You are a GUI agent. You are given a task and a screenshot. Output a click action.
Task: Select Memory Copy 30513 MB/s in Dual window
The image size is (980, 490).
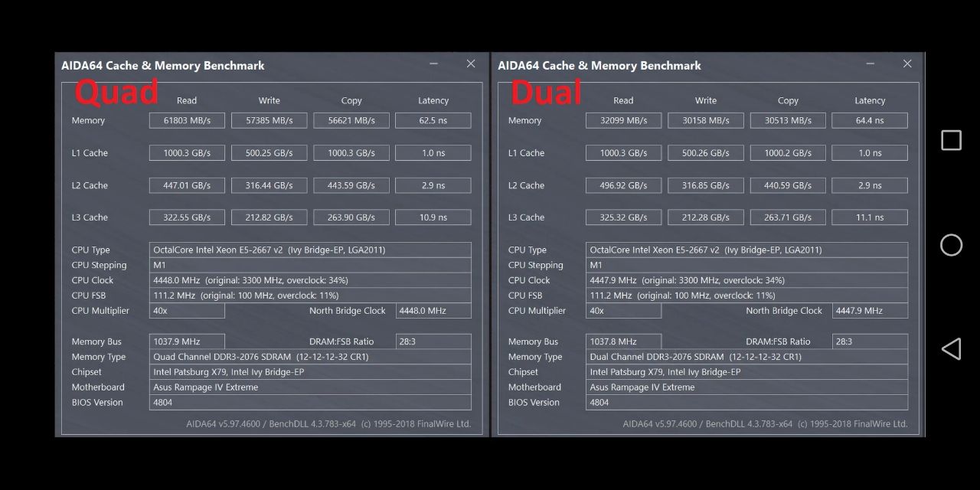[788, 120]
